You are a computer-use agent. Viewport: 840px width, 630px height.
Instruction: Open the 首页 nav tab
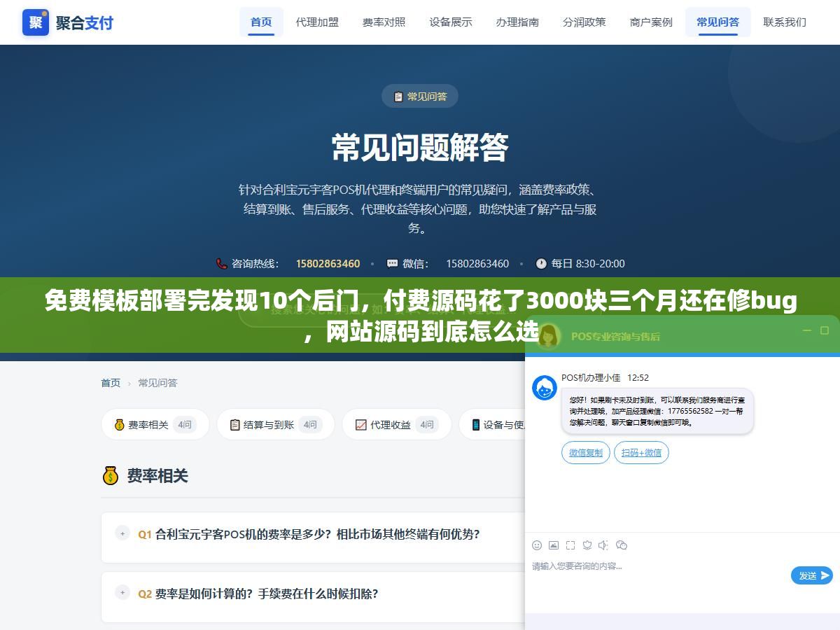(261, 22)
